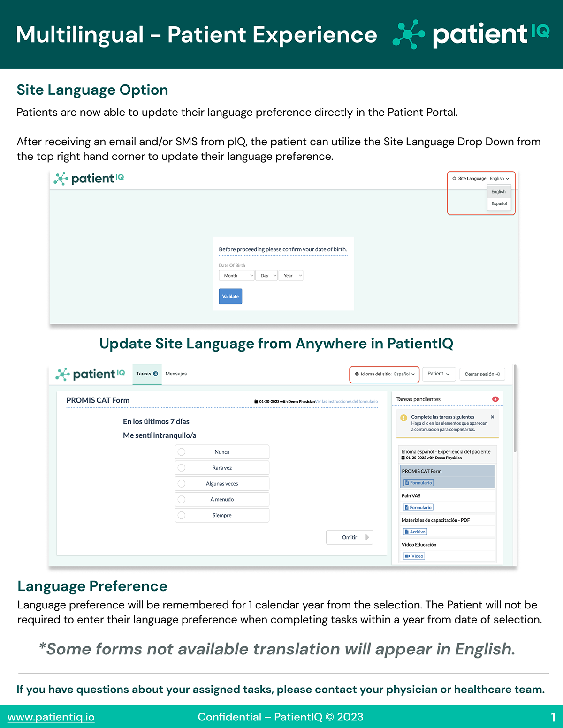Open Site Language English dropdown

(499, 179)
